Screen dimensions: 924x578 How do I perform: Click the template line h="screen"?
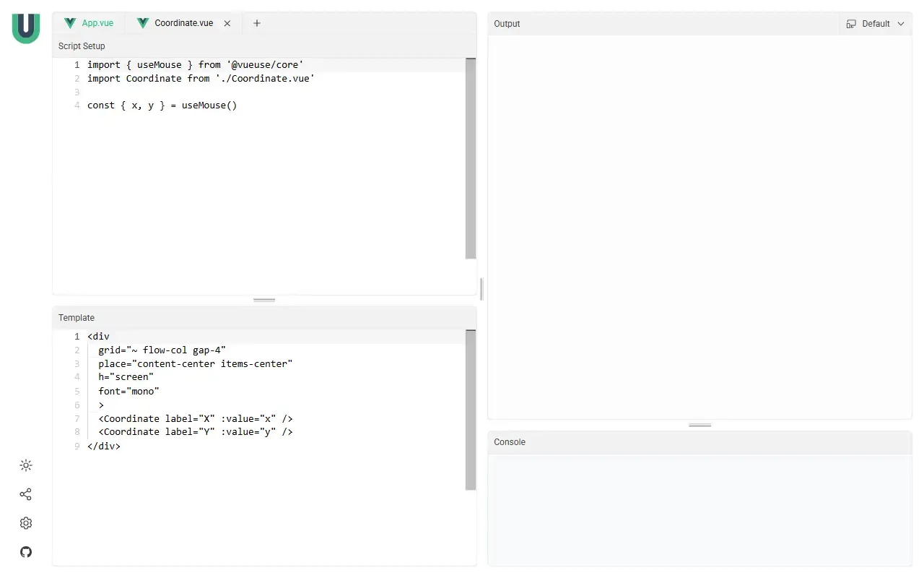pos(126,377)
